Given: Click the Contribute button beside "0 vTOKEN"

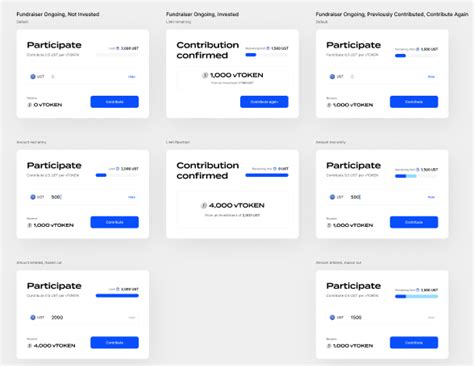Looking at the screenshot, I should [114, 102].
